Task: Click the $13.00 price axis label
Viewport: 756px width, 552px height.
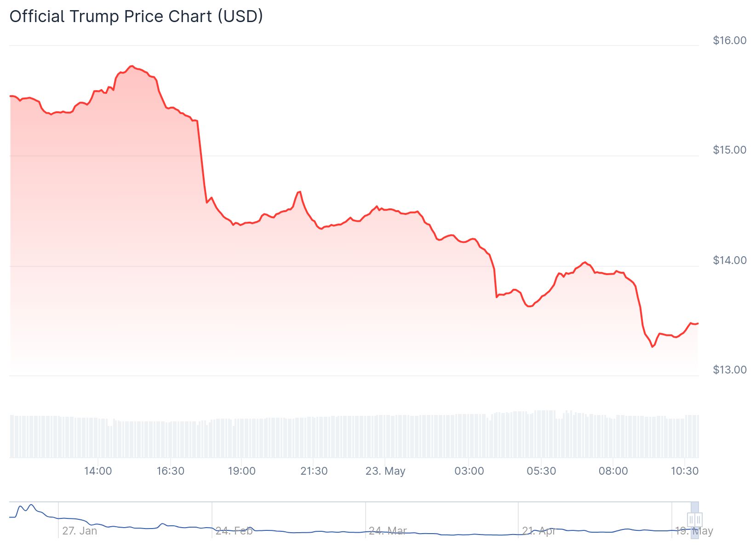Action: coord(729,370)
